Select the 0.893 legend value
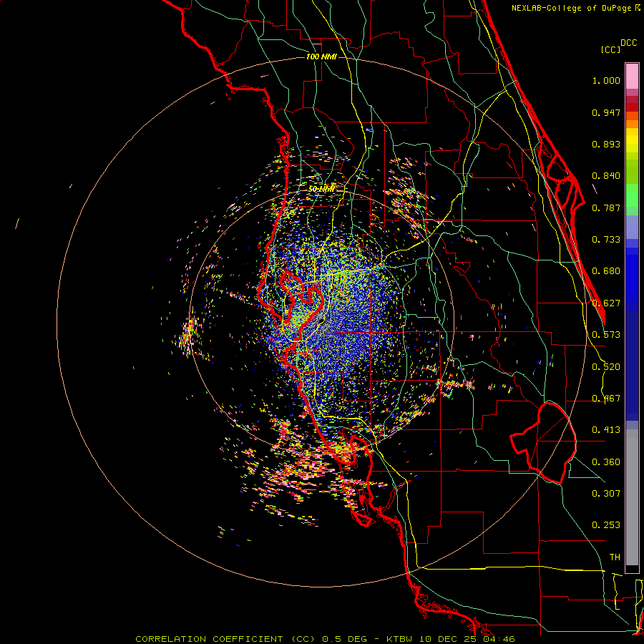644x644 pixels. pos(606,144)
